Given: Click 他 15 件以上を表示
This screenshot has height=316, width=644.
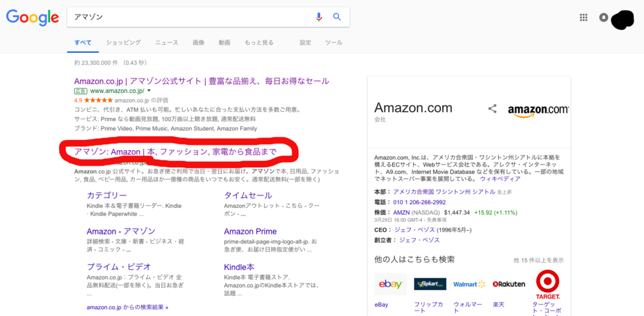Looking at the screenshot, I should pos(538,260).
